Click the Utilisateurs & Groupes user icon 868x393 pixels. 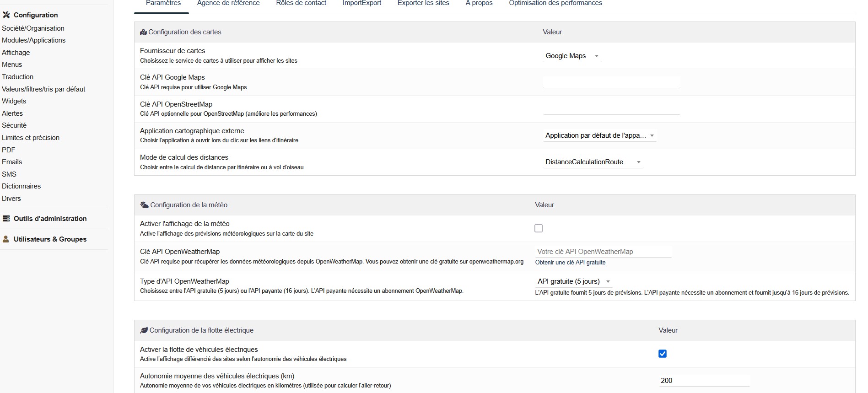(x=6, y=239)
